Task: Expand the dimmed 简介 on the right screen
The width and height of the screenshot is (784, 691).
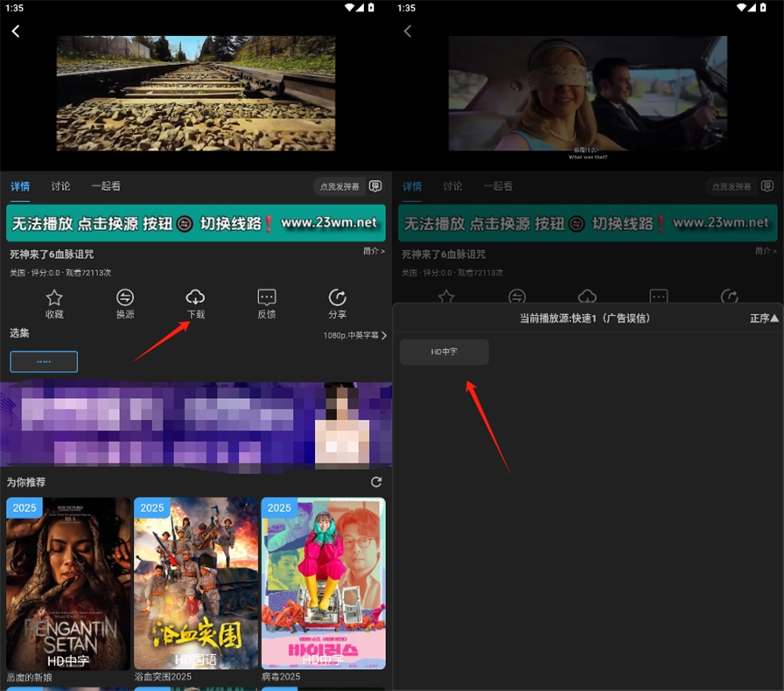Action: click(x=766, y=251)
